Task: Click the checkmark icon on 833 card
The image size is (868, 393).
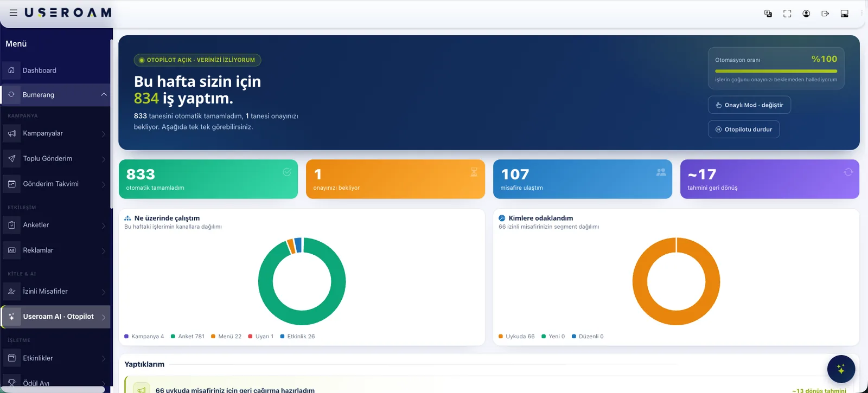Action: pyautogui.click(x=287, y=172)
